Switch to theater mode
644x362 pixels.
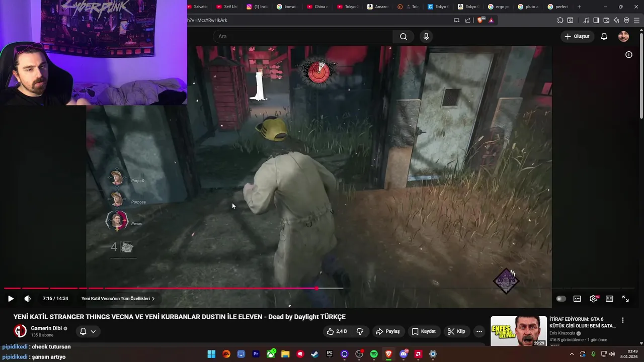[x=609, y=299]
